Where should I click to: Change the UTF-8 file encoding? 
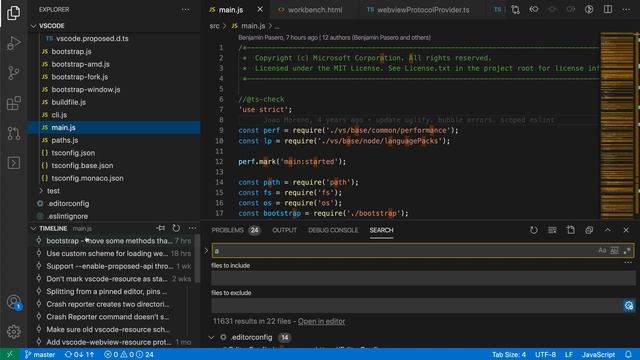coord(545,354)
